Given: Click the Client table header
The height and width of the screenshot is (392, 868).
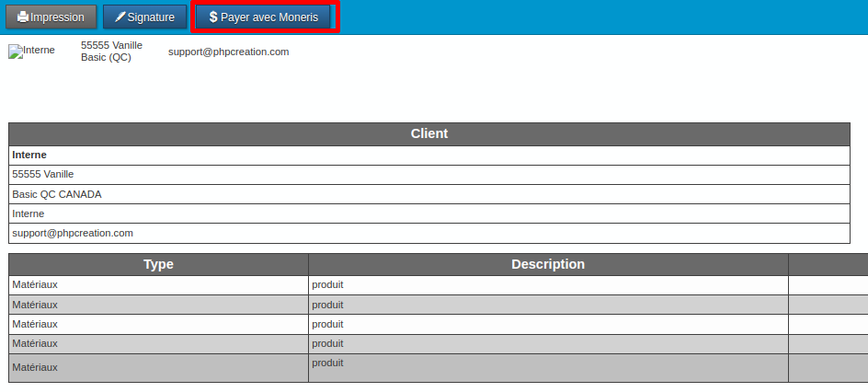Looking at the screenshot, I should click(428, 134).
